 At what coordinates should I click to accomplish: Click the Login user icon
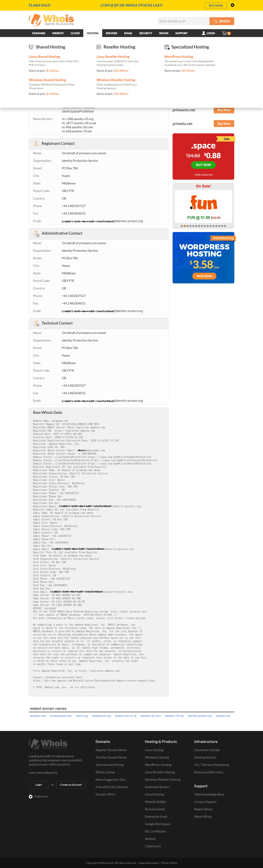[203, 33]
